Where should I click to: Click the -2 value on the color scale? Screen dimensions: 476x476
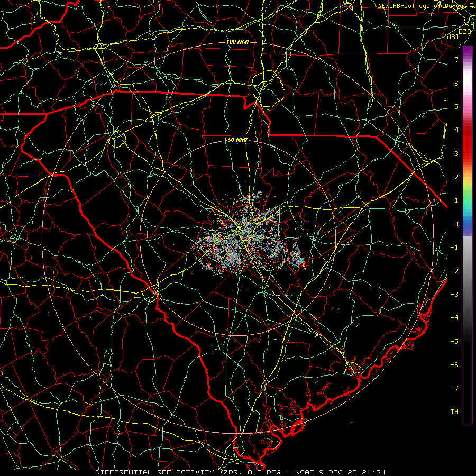[x=454, y=271]
